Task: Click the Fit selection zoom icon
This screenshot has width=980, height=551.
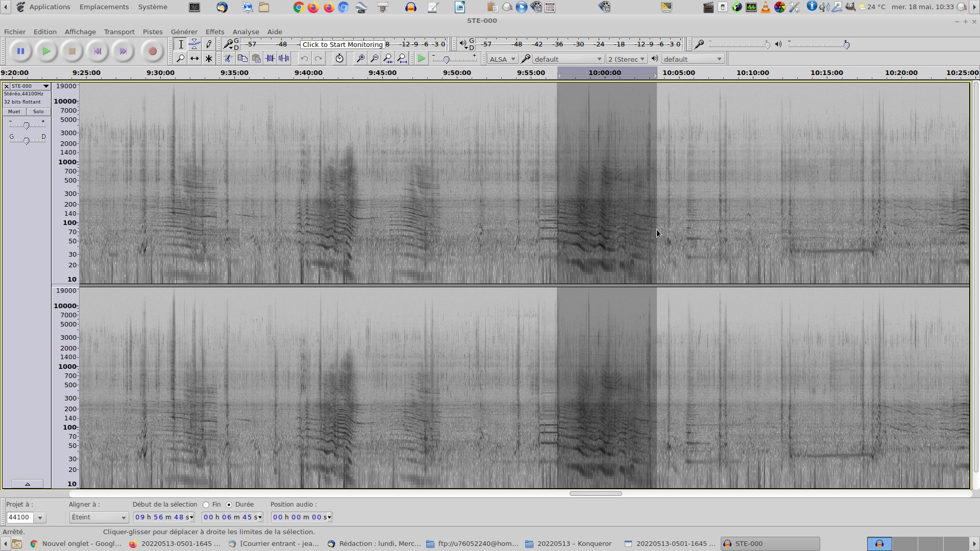Action: (x=388, y=59)
